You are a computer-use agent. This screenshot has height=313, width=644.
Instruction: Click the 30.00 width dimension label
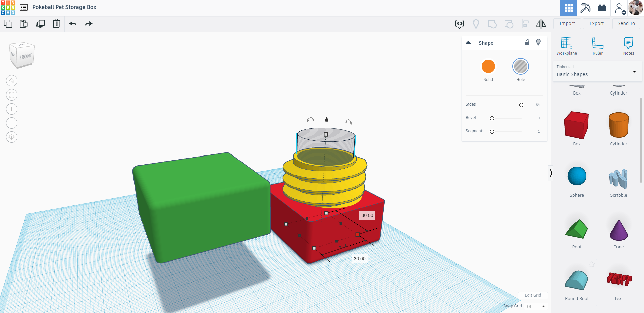[367, 215]
